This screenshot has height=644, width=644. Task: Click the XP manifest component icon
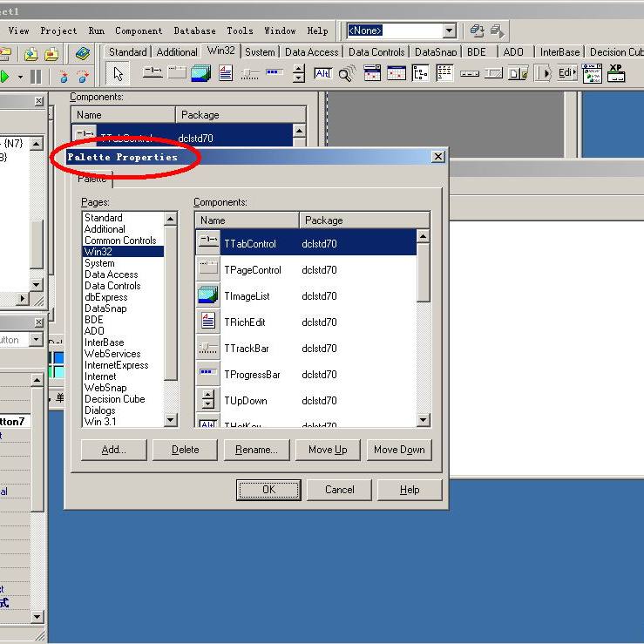[x=616, y=73]
